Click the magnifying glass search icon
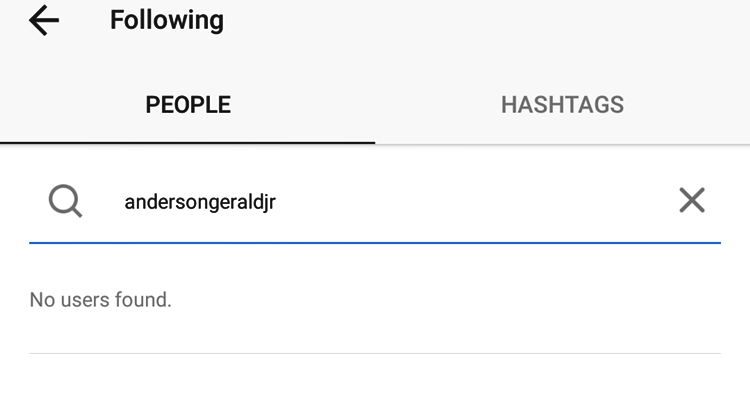Screen dimensions: 750x419 65,201
